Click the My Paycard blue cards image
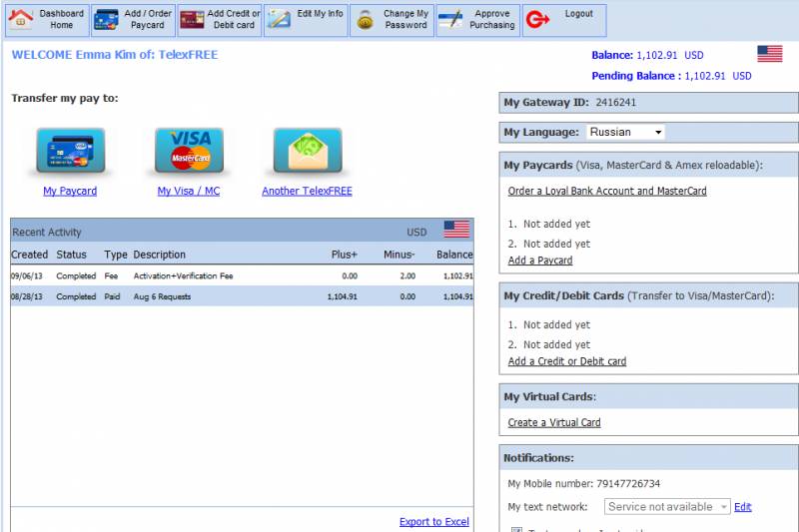Viewport: 799px width, 532px height. click(x=71, y=151)
